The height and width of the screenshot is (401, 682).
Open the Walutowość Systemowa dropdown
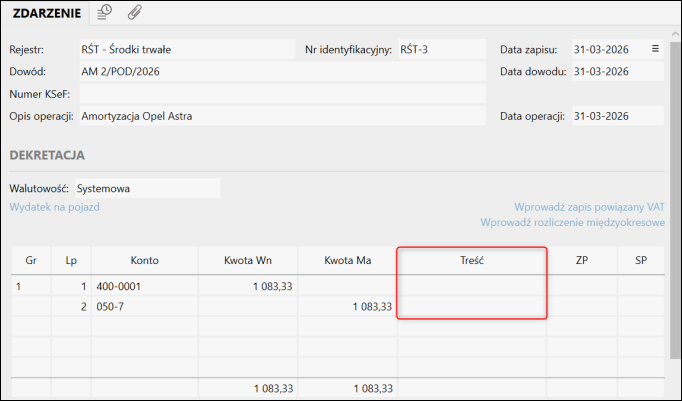pyautogui.click(x=146, y=187)
